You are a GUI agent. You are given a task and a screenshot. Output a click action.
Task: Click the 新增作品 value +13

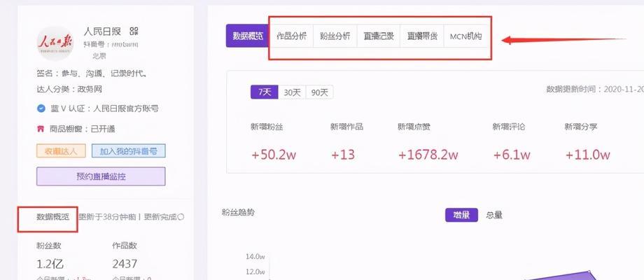click(342, 155)
